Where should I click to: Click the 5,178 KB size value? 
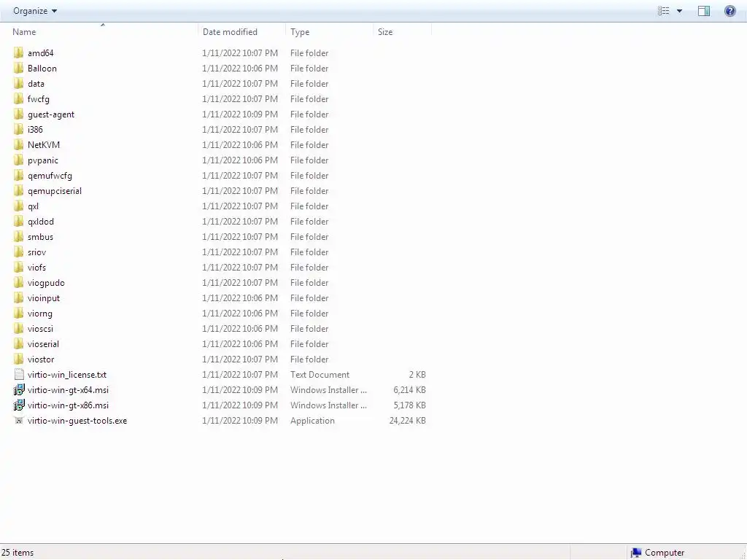pos(409,405)
